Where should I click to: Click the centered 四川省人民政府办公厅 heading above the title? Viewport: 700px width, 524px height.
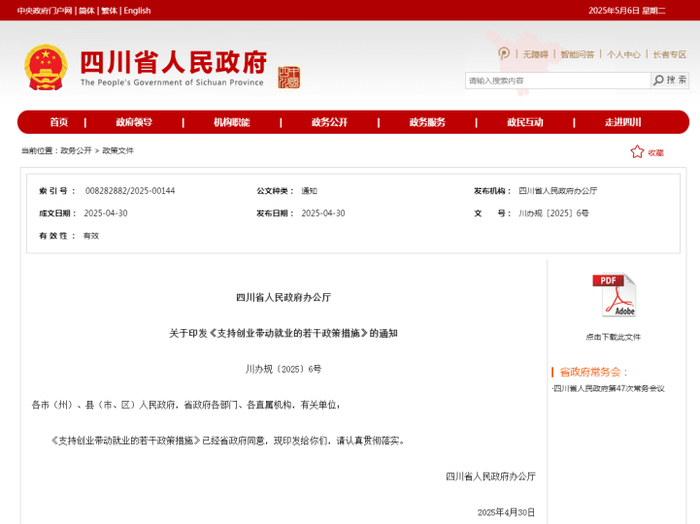pyautogui.click(x=283, y=297)
